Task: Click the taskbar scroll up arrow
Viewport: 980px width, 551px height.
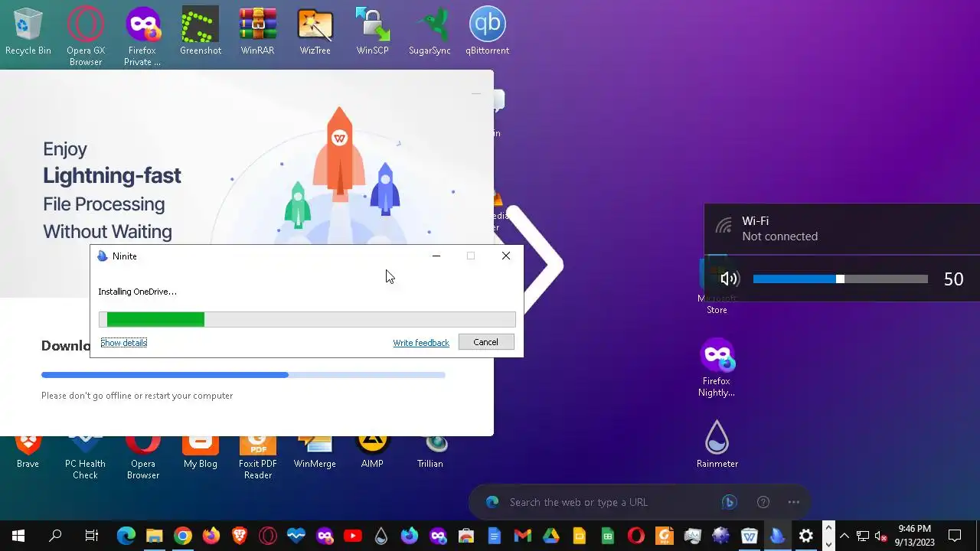Action: coord(828,527)
